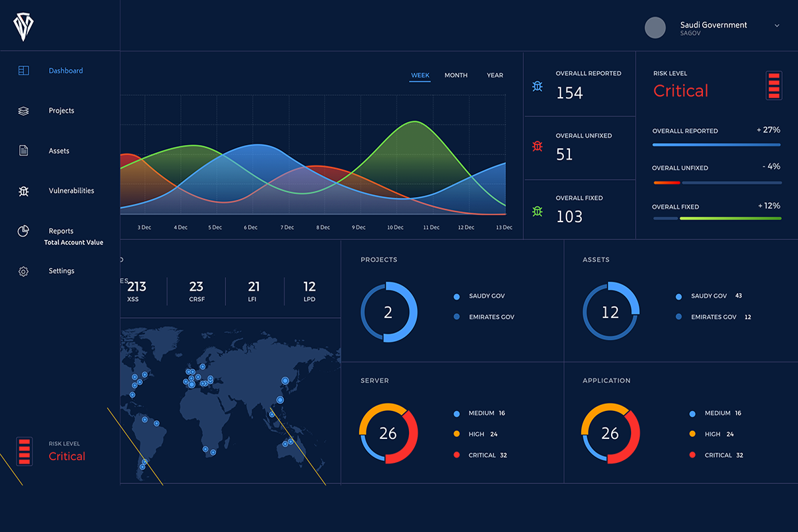Viewport: 798px width, 532px height.
Task: Click the shield logo in the sidebar header
Action: (x=23, y=28)
